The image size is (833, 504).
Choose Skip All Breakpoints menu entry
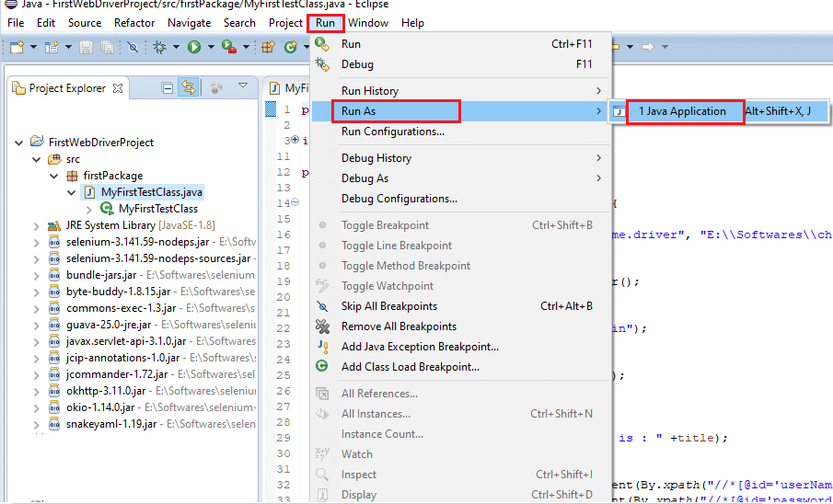tap(461, 306)
